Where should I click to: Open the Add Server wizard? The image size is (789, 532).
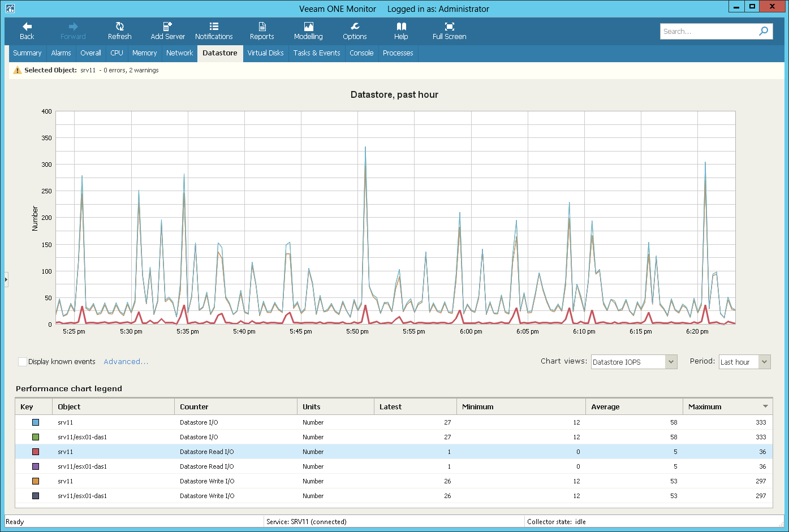[x=167, y=31]
